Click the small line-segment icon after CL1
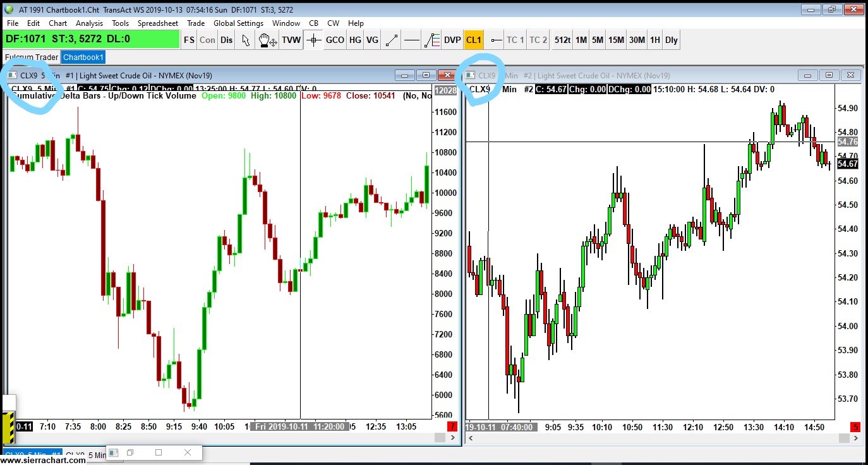Screen dimensions: 868x465 click(496, 40)
